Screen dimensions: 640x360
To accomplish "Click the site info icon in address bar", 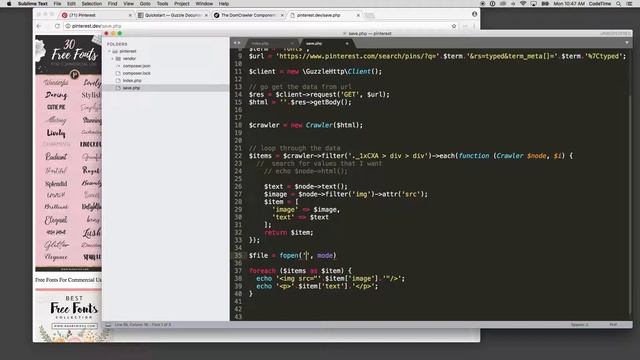I will coord(68,26).
